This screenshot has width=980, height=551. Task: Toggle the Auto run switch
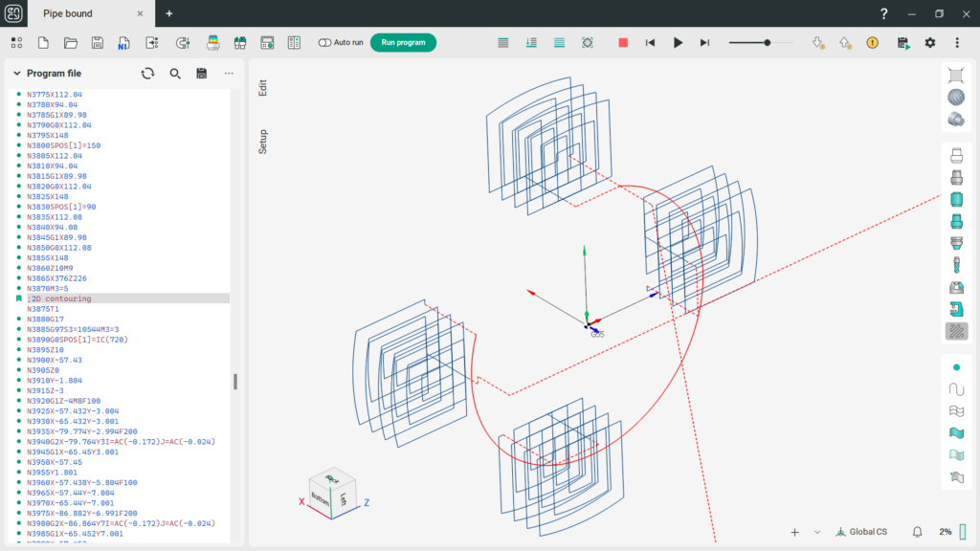324,42
